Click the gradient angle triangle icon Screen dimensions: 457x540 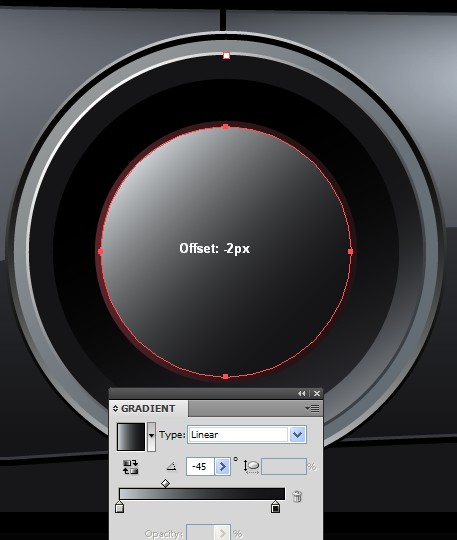172,467
